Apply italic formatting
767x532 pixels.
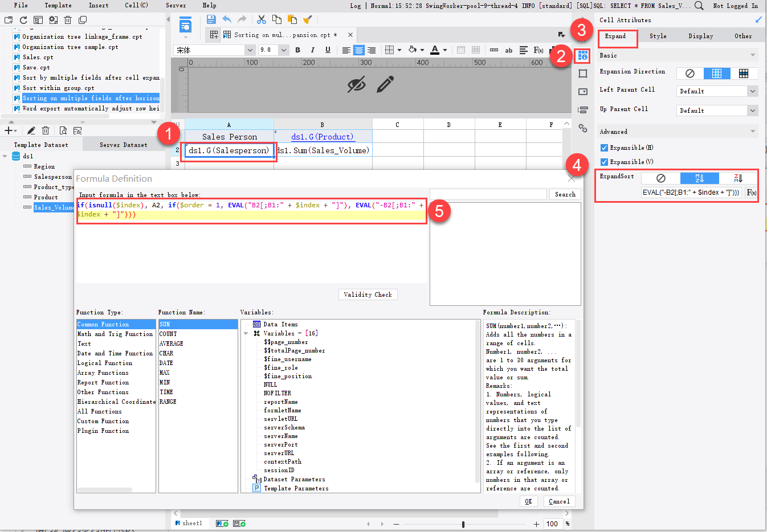coord(313,50)
